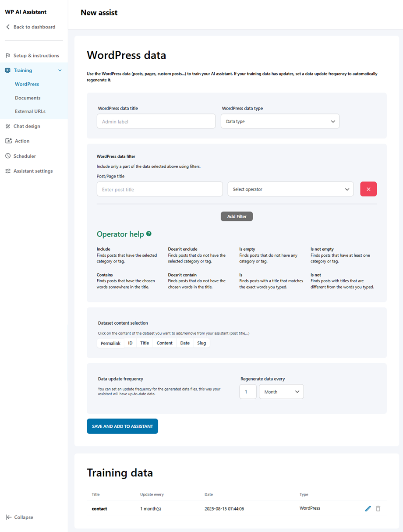Collapse the Training section chevron
This screenshot has width=403, height=532.
coord(60,71)
